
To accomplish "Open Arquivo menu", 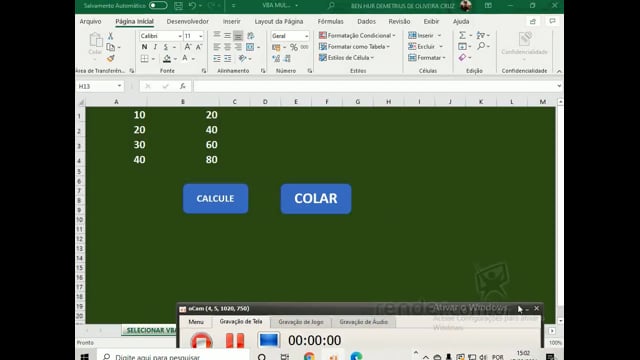I will pyautogui.click(x=90, y=21).
